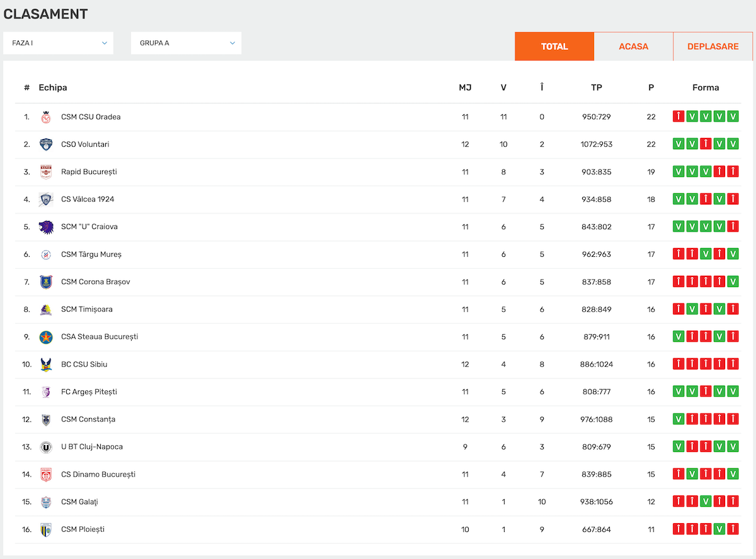Select the TOTAL standings tab
This screenshot has height=559, width=756.
coord(554,47)
